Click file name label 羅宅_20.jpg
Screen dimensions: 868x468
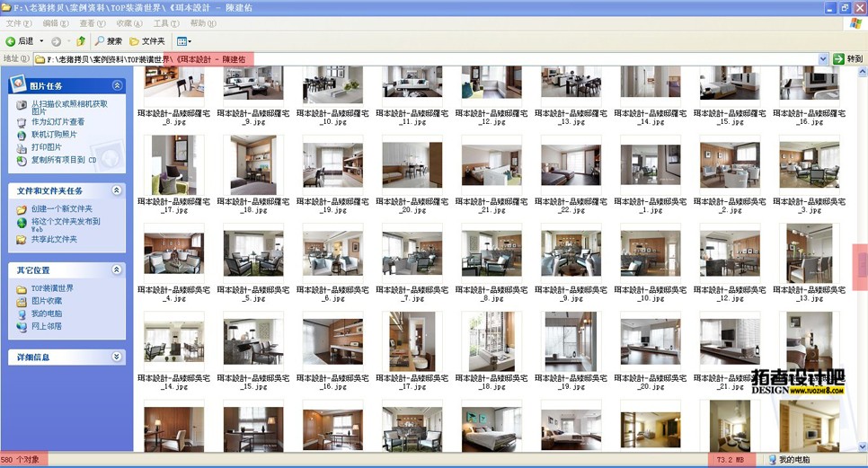point(412,206)
